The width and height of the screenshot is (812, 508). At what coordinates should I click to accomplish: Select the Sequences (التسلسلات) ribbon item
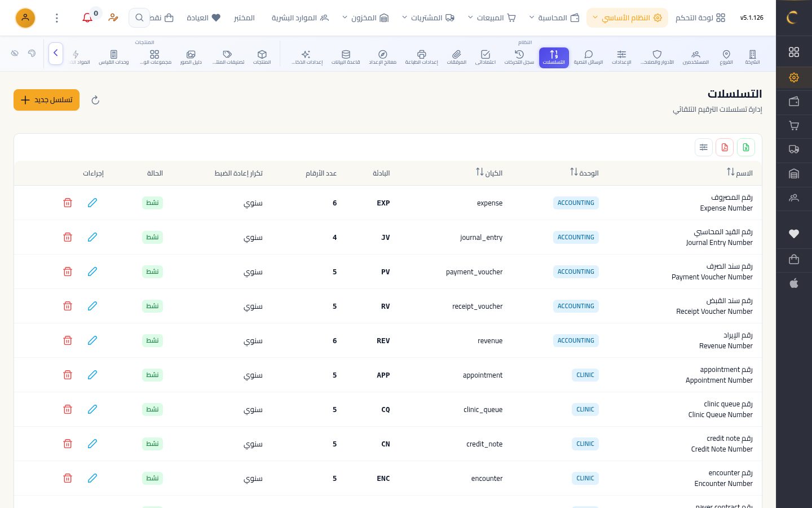click(554, 57)
